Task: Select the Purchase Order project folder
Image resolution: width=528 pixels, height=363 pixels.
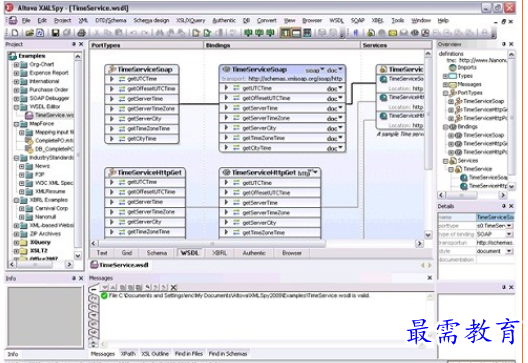Action: (x=48, y=90)
